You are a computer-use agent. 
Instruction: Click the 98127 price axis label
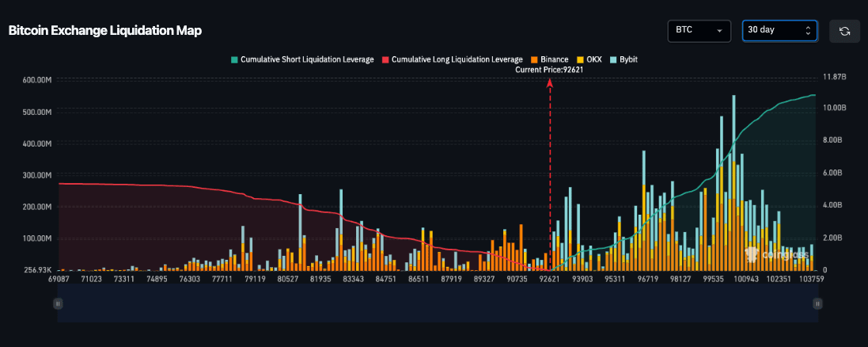pos(680,280)
